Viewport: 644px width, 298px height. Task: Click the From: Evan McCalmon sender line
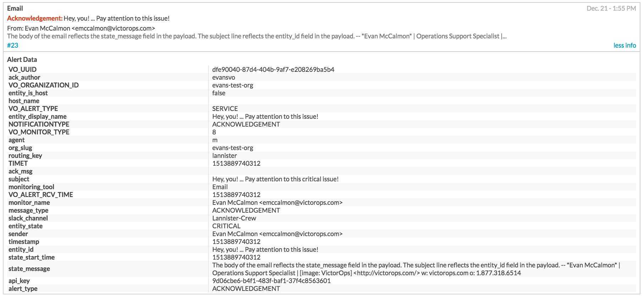tap(81, 28)
